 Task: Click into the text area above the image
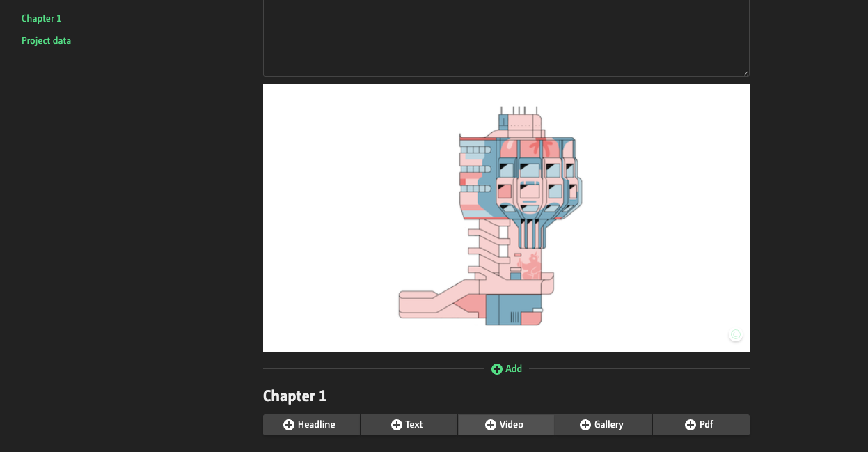tap(506, 38)
